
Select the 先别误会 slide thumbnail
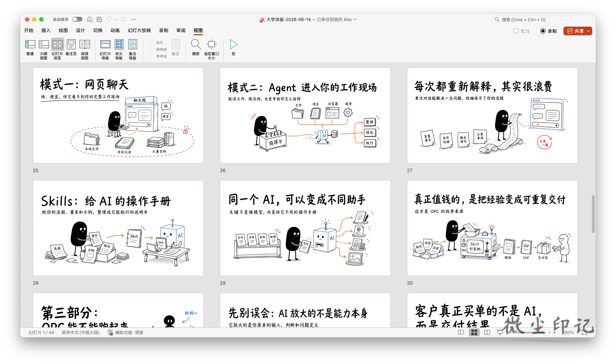point(305,310)
